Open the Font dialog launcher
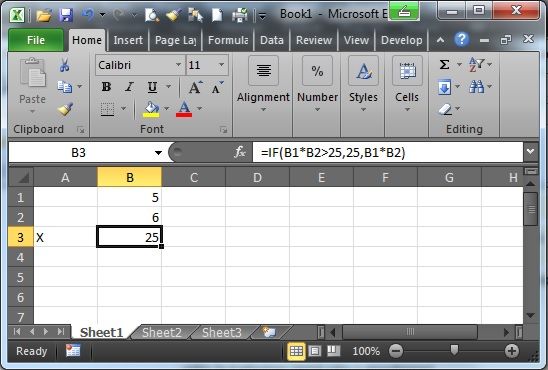 223,130
